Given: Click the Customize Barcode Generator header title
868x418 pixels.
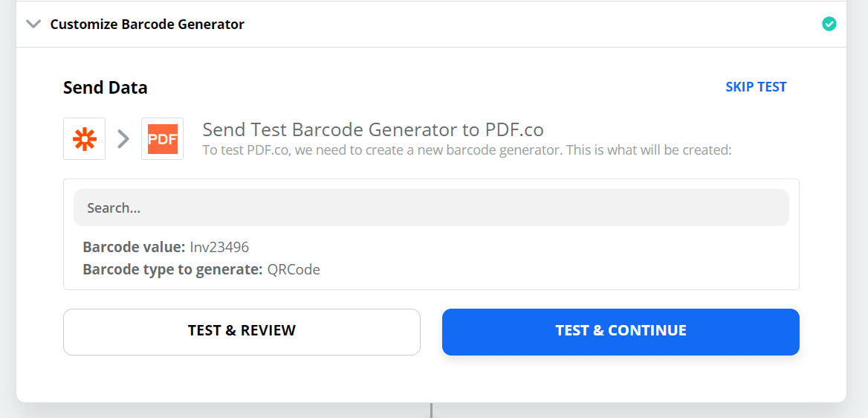Looking at the screenshot, I should pos(147,25).
